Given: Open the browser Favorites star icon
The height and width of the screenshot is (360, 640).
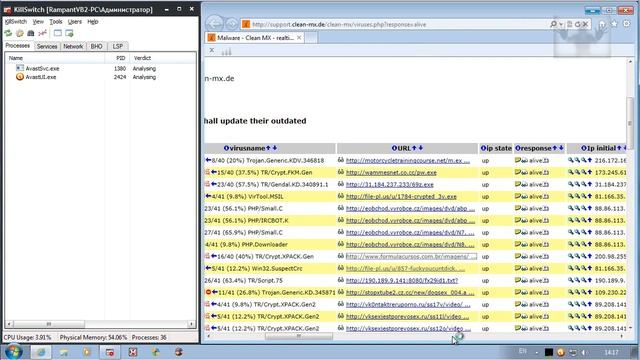Looking at the screenshot, I should pyautogui.click(x=614, y=24).
